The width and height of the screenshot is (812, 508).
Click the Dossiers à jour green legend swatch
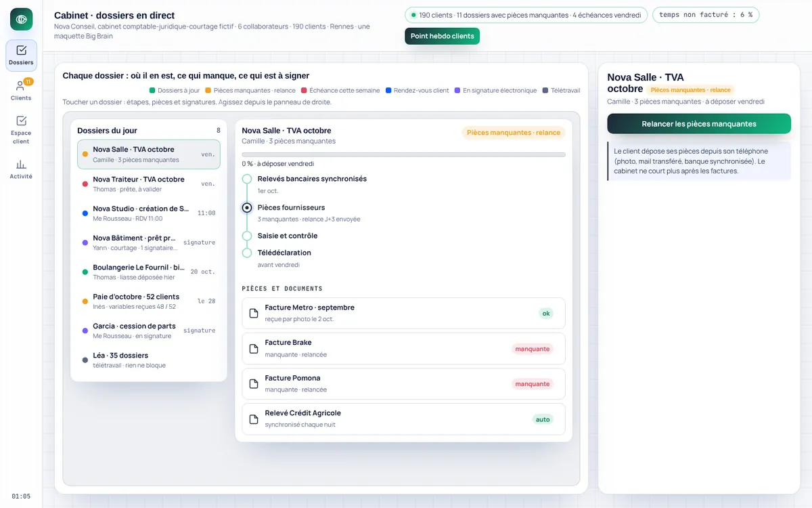[x=152, y=90]
